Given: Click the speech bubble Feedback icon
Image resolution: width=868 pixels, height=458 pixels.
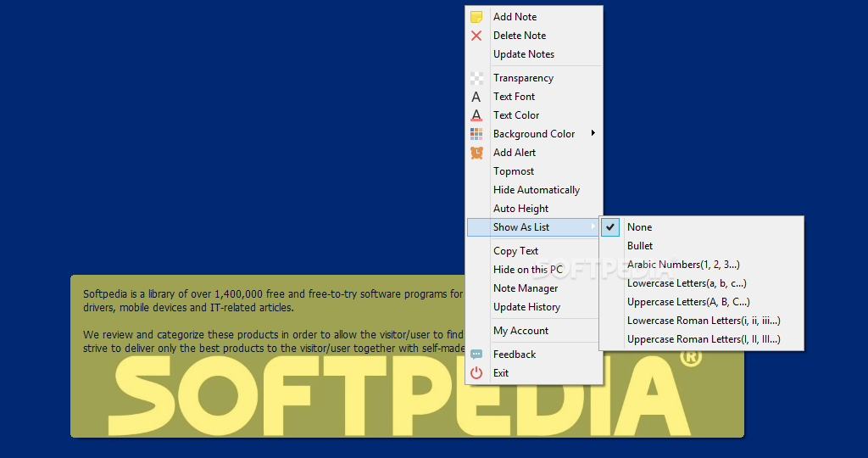Looking at the screenshot, I should pyautogui.click(x=476, y=355).
